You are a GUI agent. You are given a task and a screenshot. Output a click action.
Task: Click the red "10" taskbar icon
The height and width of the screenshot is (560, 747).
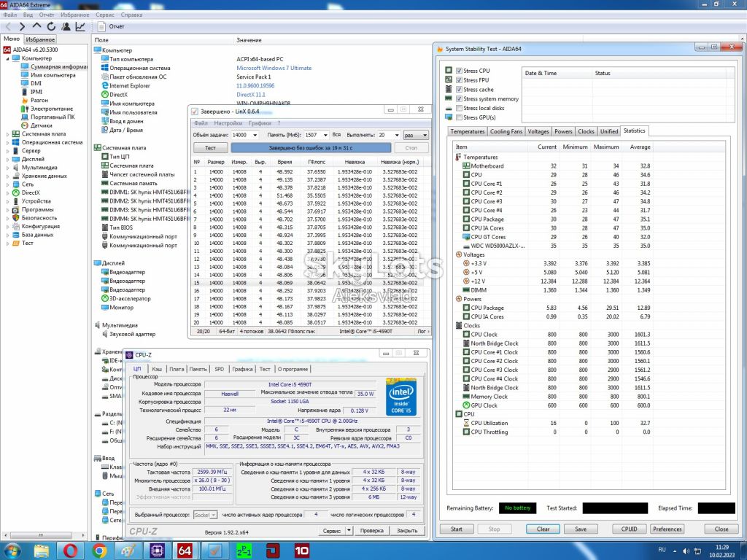pyautogui.click(x=301, y=551)
